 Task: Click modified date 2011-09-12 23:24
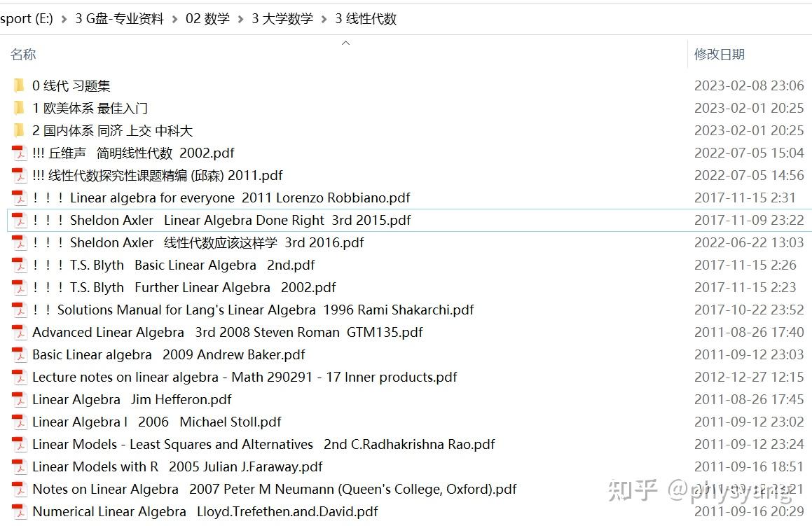coord(749,444)
